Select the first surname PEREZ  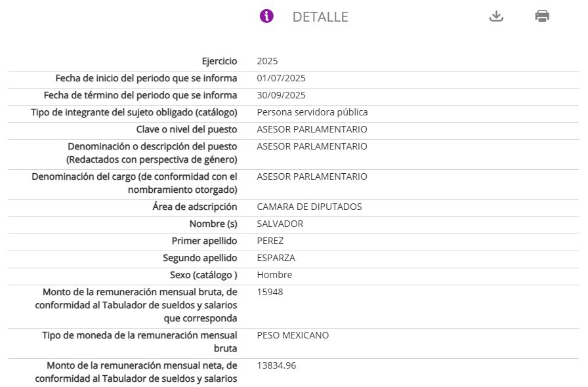click(270, 241)
